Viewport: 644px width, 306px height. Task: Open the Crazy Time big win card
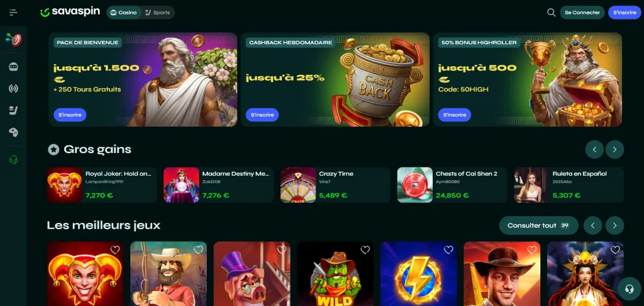tap(335, 184)
